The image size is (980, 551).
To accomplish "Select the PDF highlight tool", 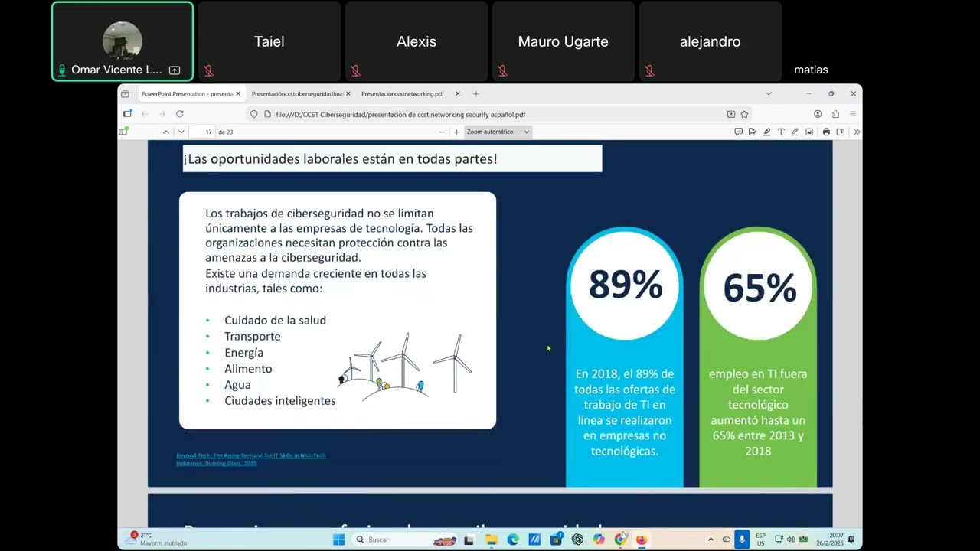I will 766,132.
